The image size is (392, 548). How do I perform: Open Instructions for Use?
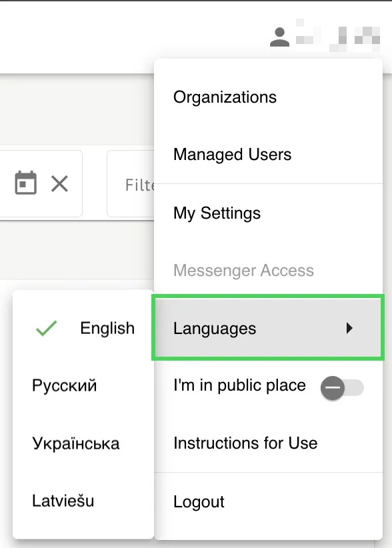point(268,443)
